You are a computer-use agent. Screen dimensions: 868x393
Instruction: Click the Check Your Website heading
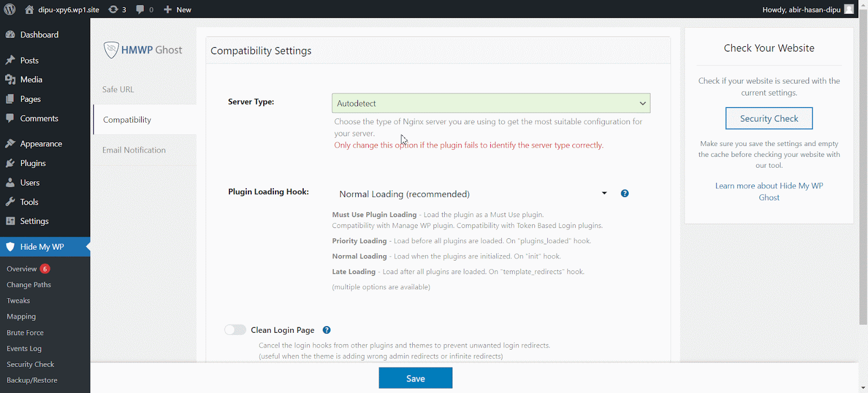pos(769,48)
